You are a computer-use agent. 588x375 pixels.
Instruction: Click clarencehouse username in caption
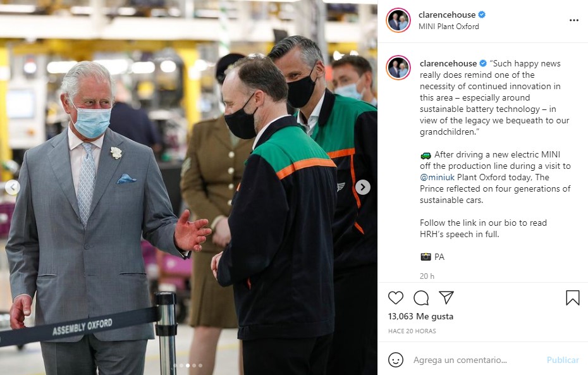[x=448, y=63]
